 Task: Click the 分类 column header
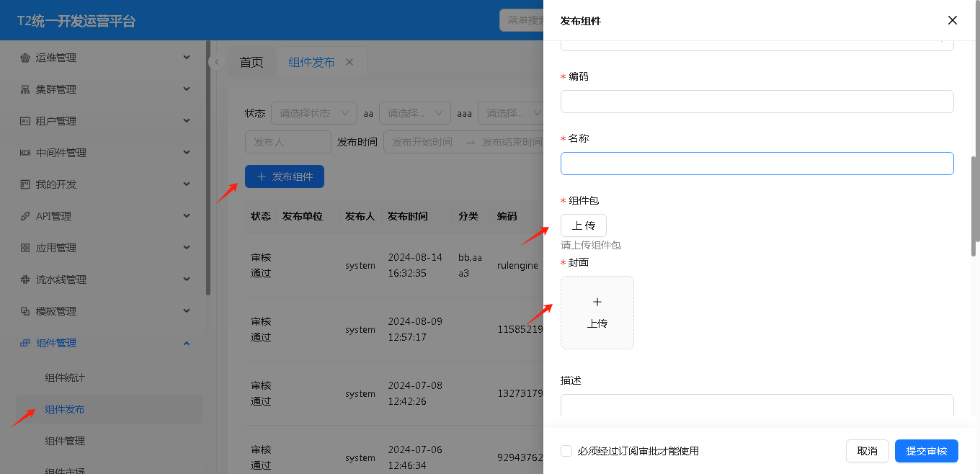tap(468, 216)
